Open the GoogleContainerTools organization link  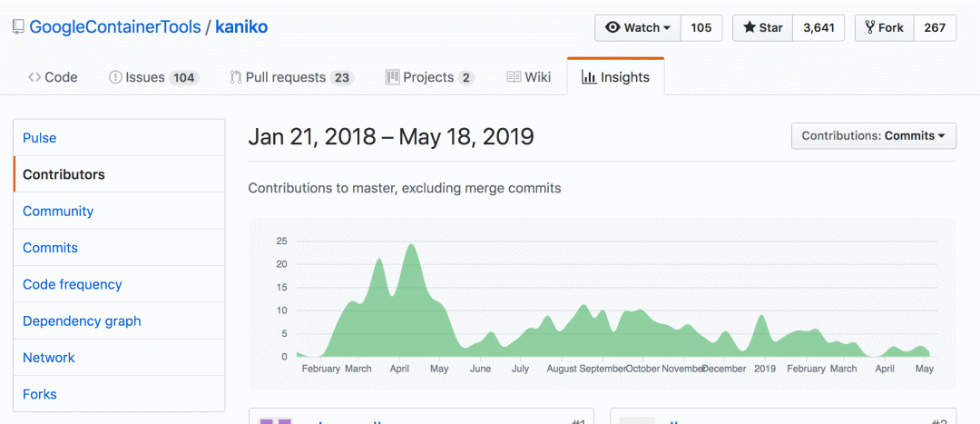115,27
